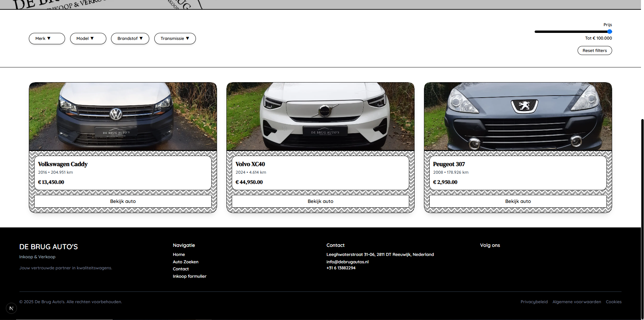Screen dimensions: 644x320
Task: Click the 2016 • 204.951 km details
Action: point(55,172)
